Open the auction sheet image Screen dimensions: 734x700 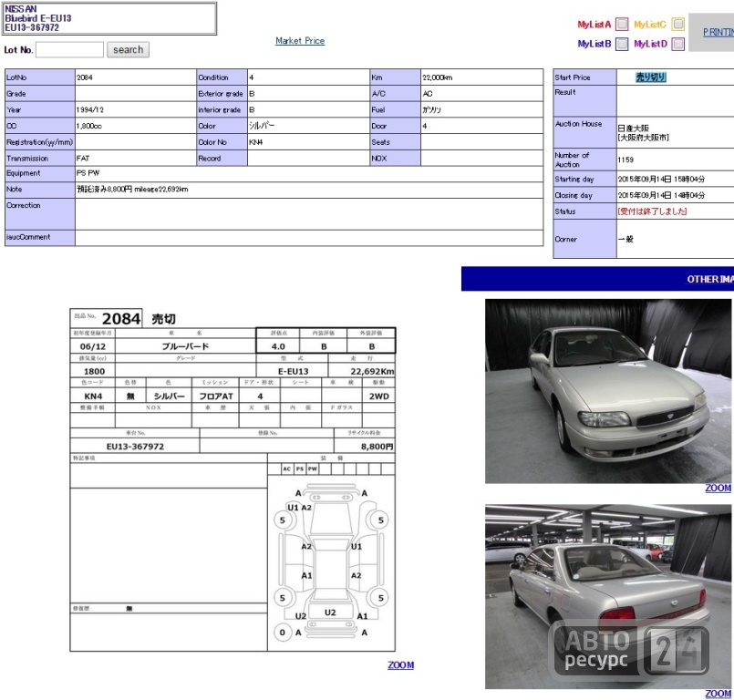[233, 479]
